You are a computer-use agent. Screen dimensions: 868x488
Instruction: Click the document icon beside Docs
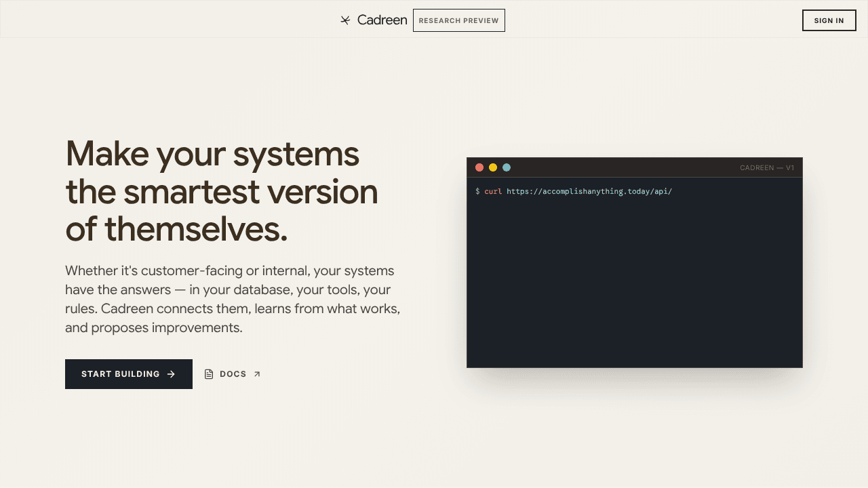tap(209, 374)
